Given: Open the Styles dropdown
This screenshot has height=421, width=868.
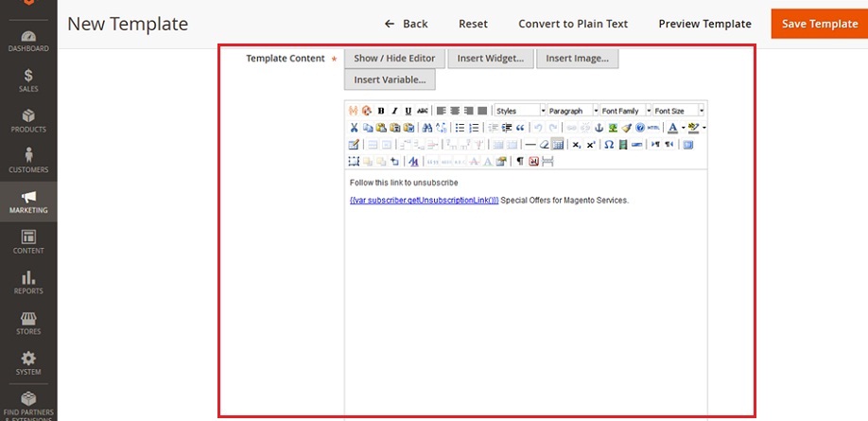Looking at the screenshot, I should pos(520,111).
